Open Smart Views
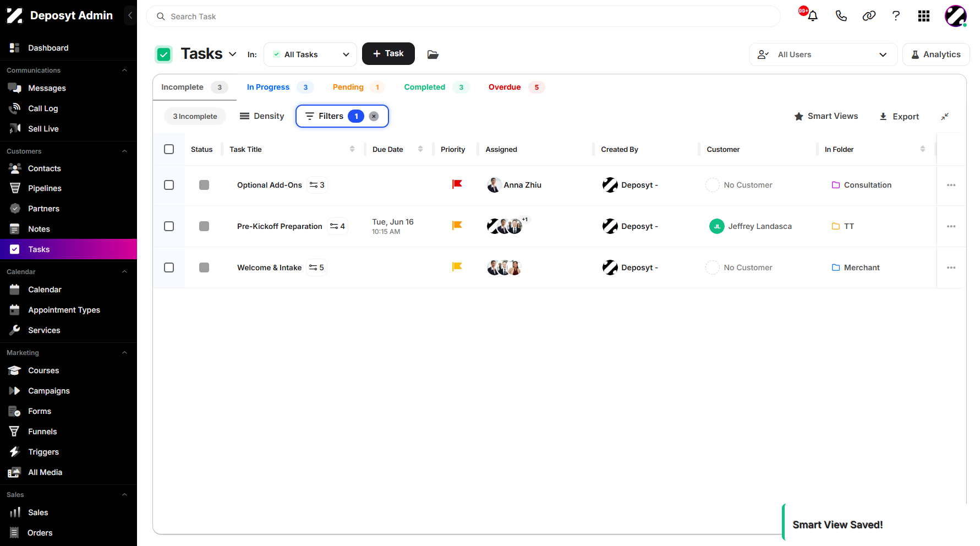The height and width of the screenshot is (546, 980). pyautogui.click(x=826, y=116)
